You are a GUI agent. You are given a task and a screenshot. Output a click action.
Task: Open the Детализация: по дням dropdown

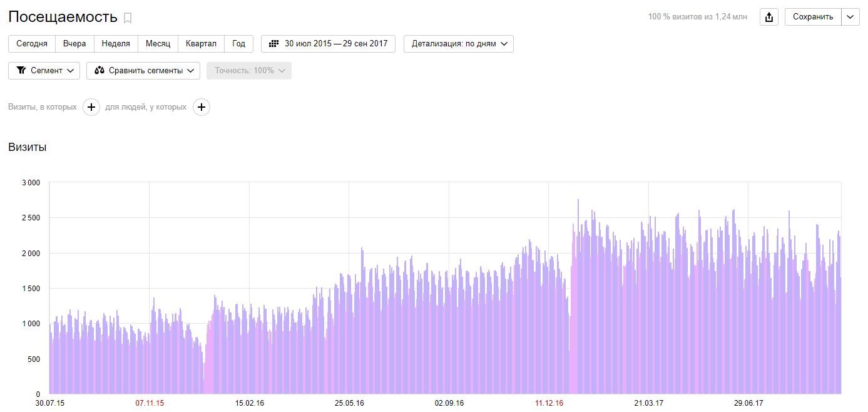(x=459, y=44)
